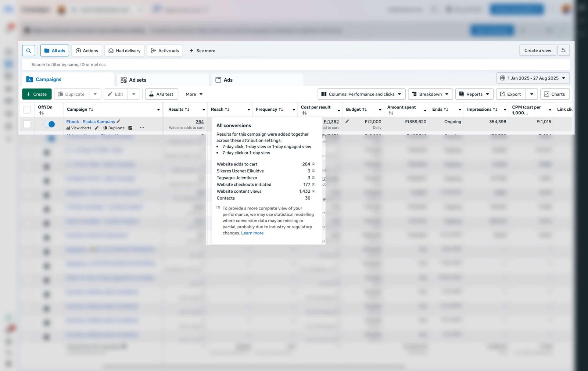This screenshot has width=588, height=371.
Task: Expand Columns: Performance and clicks dropdown
Action: coord(361,94)
